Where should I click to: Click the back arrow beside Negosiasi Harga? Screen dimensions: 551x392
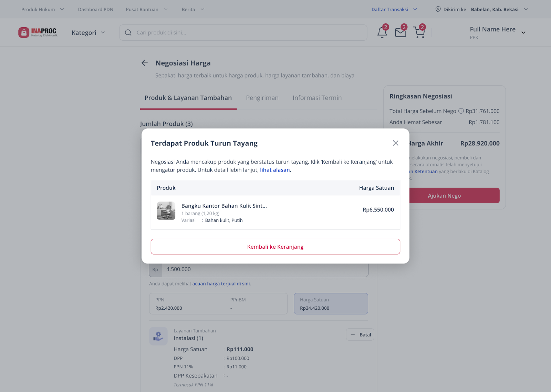point(145,63)
